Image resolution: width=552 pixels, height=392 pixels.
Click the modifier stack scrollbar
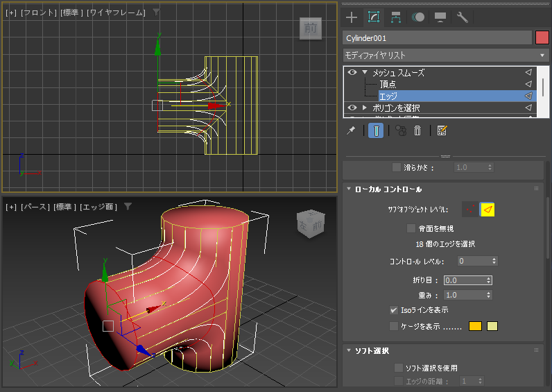542,87
